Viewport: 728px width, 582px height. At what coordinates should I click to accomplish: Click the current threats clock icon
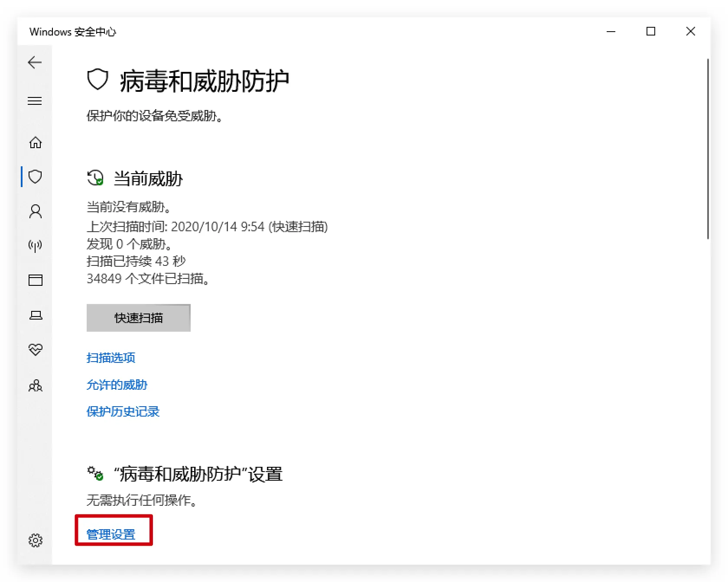[x=95, y=178]
